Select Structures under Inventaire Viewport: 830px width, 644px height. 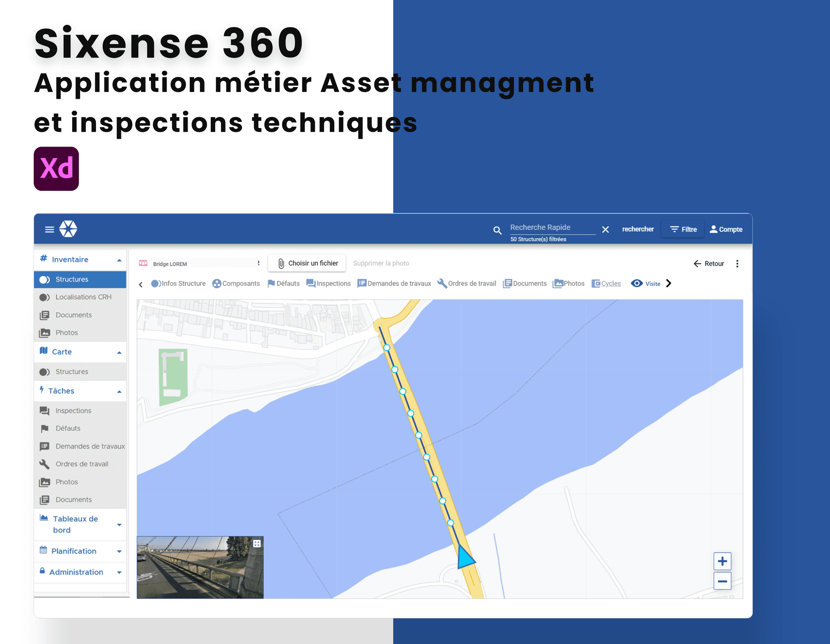point(80,279)
